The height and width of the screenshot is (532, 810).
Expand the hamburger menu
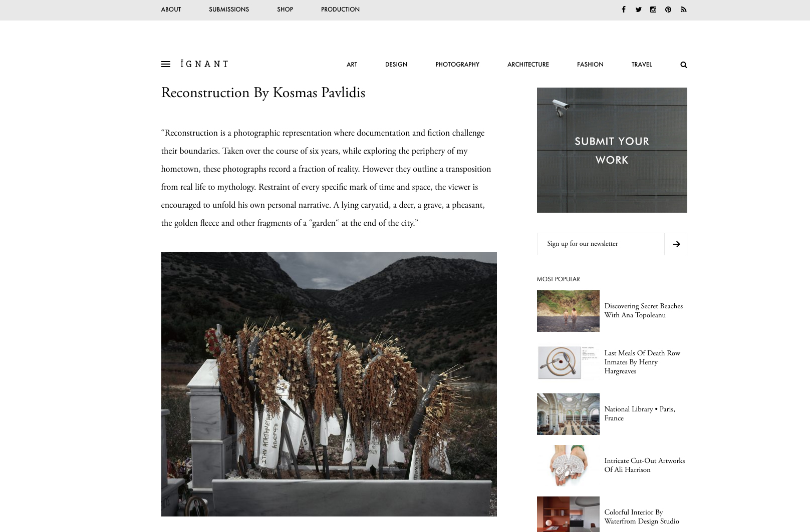[x=166, y=64]
